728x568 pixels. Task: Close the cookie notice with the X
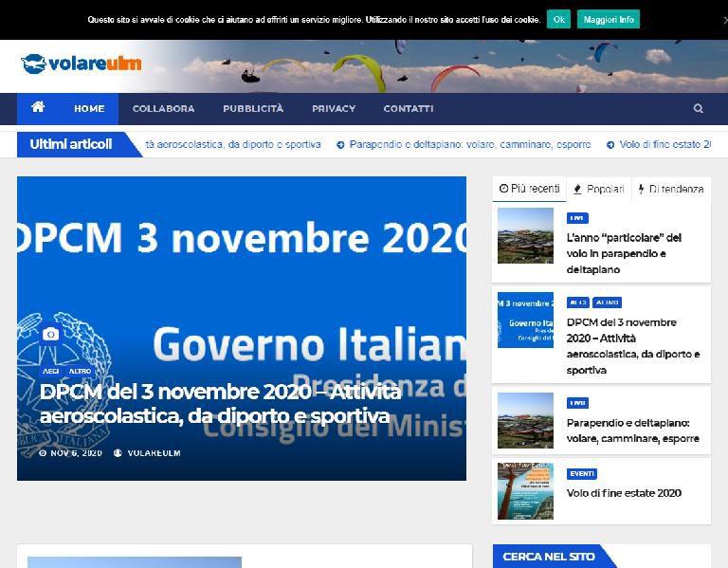pyautogui.click(x=725, y=20)
